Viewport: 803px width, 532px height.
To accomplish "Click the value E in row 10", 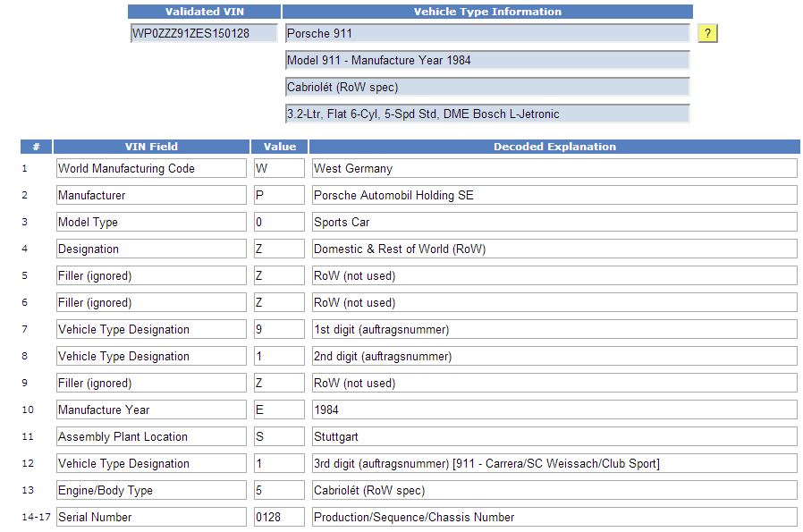I will [x=279, y=410].
